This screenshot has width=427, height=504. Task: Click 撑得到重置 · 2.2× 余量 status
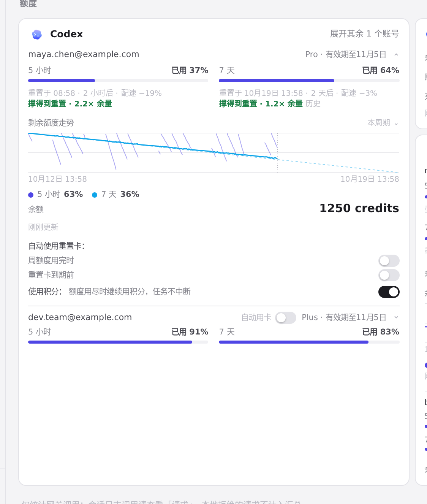click(70, 104)
